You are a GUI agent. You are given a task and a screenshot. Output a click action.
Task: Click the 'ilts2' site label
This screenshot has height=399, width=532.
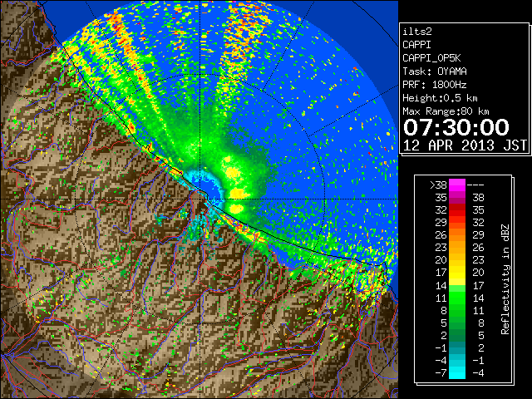[417, 32]
